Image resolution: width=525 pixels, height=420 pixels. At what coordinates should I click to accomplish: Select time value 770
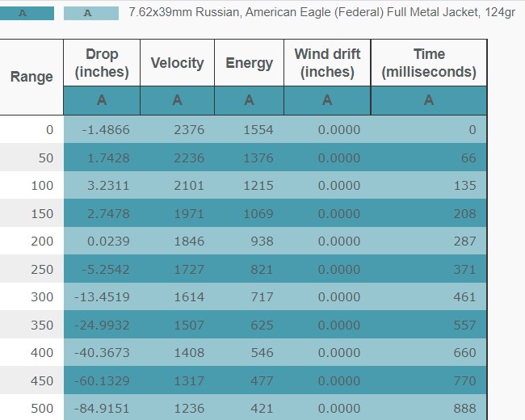[x=464, y=380]
